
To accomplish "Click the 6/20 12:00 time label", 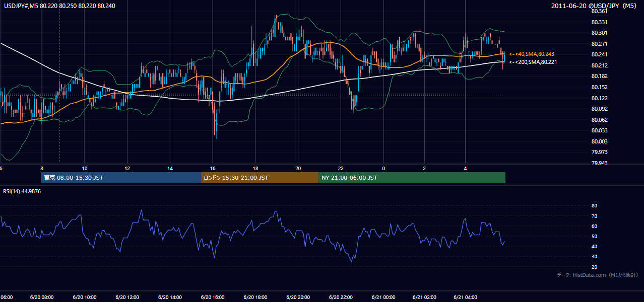I will tap(127, 297).
